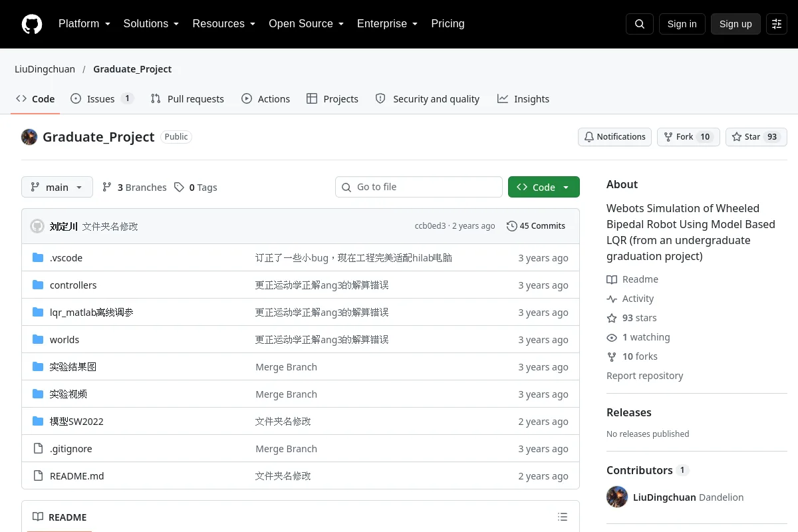
Task: Click the Activity pulse icon
Action: [612, 299]
